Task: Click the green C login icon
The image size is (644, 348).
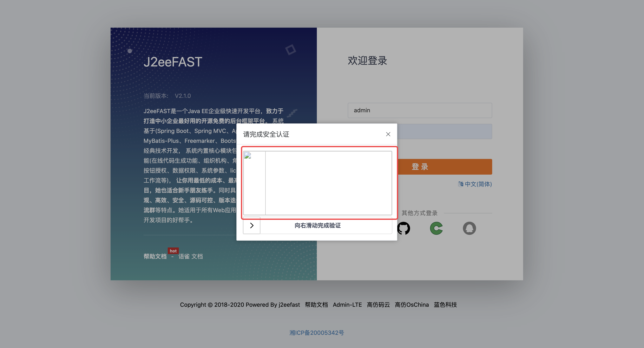Action: pyautogui.click(x=436, y=228)
